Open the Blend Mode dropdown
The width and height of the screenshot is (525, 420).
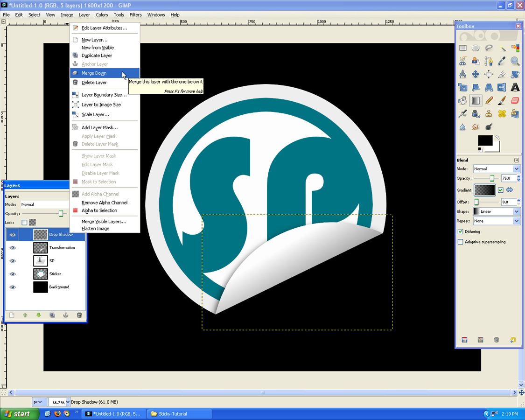click(496, 169)
